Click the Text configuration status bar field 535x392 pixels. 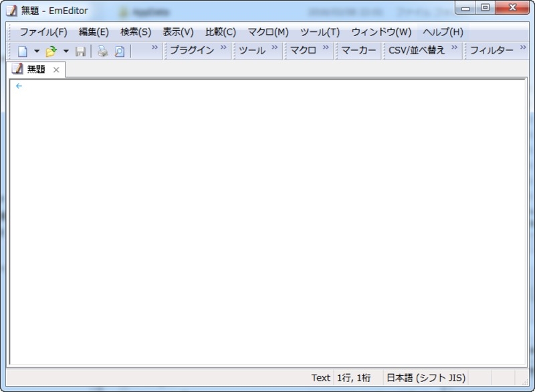pos(321,378)
